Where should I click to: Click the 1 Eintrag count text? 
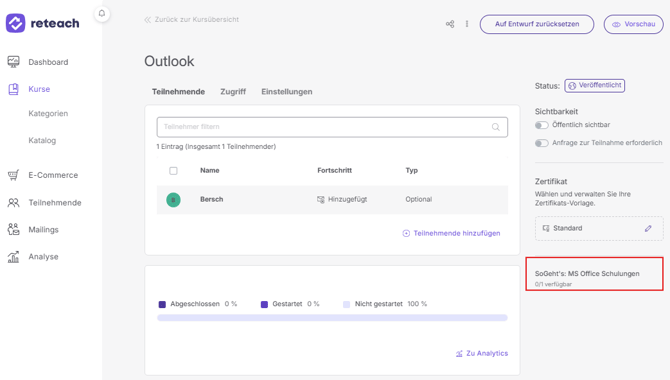(216, 147)
